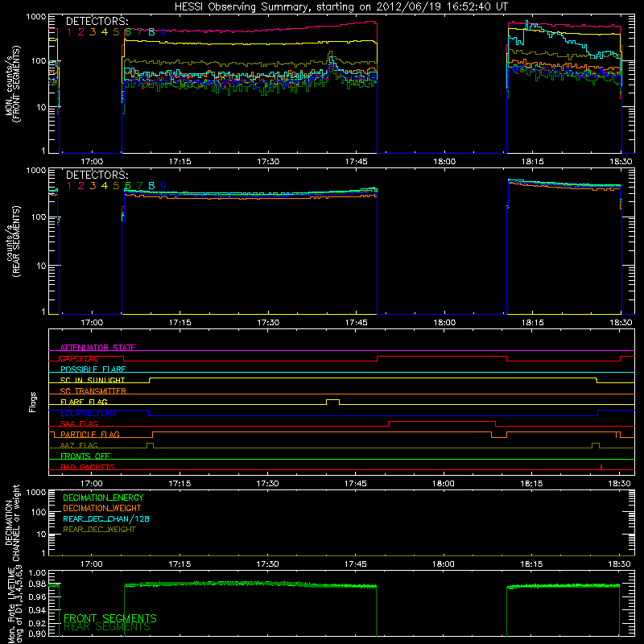
Task: Click the BAD_PACKETS flag label
Action: pos(88,467)
